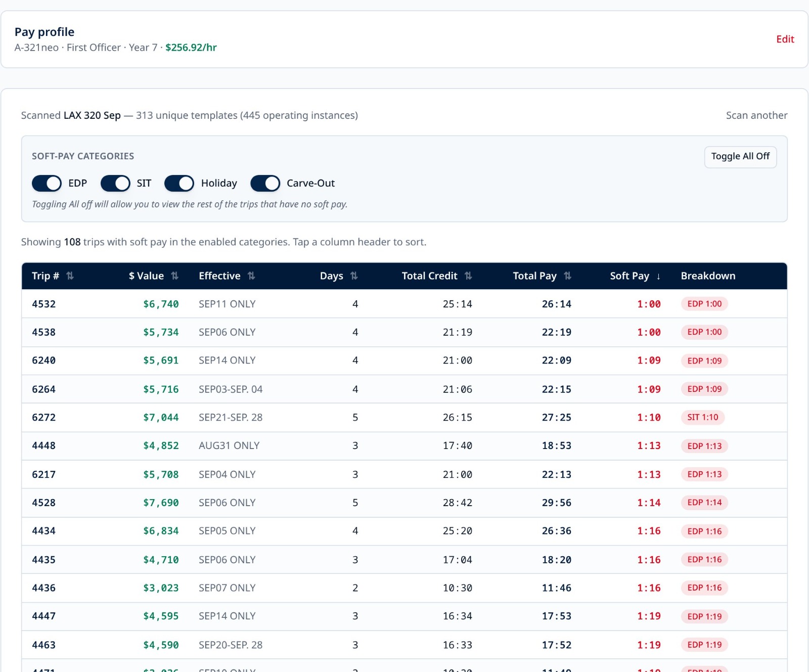Screen dimensions: 809x672
Task: Click the $256.92/hr pay rate
Action: [191, 48]
